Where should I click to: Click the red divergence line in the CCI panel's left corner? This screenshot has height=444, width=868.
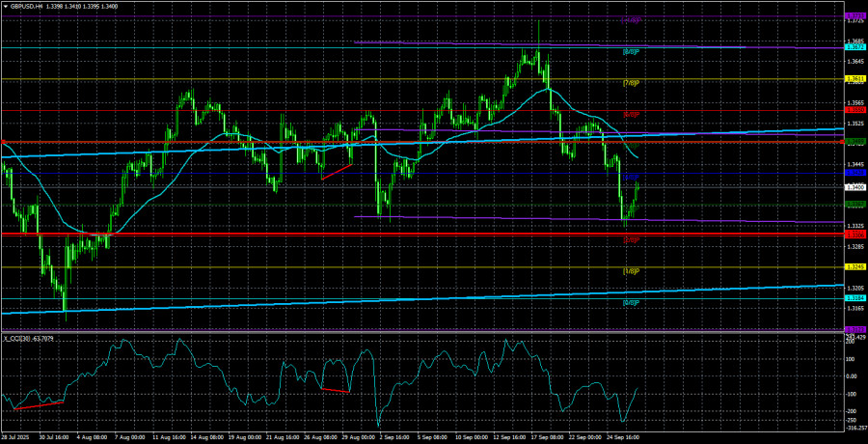click(x=37, y=403)
